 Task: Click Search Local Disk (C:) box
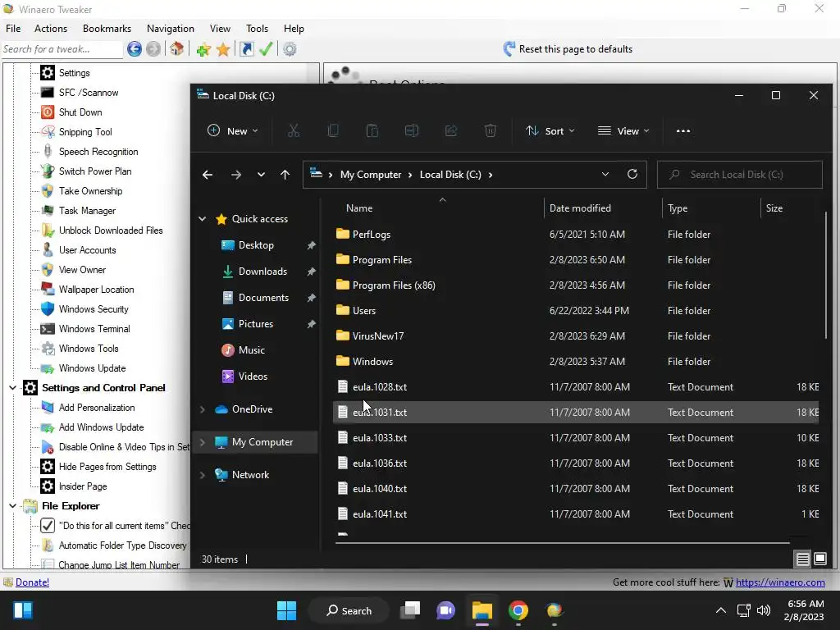740,175
